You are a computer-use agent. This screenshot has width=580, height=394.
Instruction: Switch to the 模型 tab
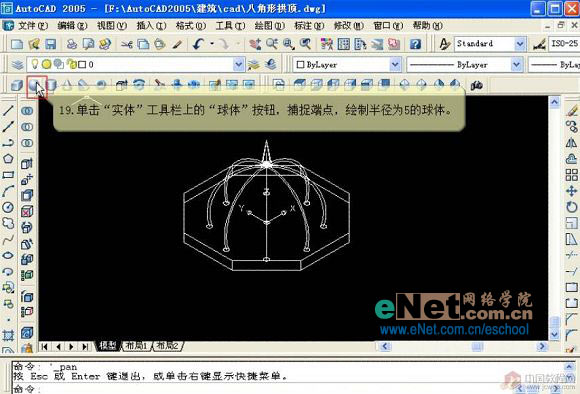108,346
